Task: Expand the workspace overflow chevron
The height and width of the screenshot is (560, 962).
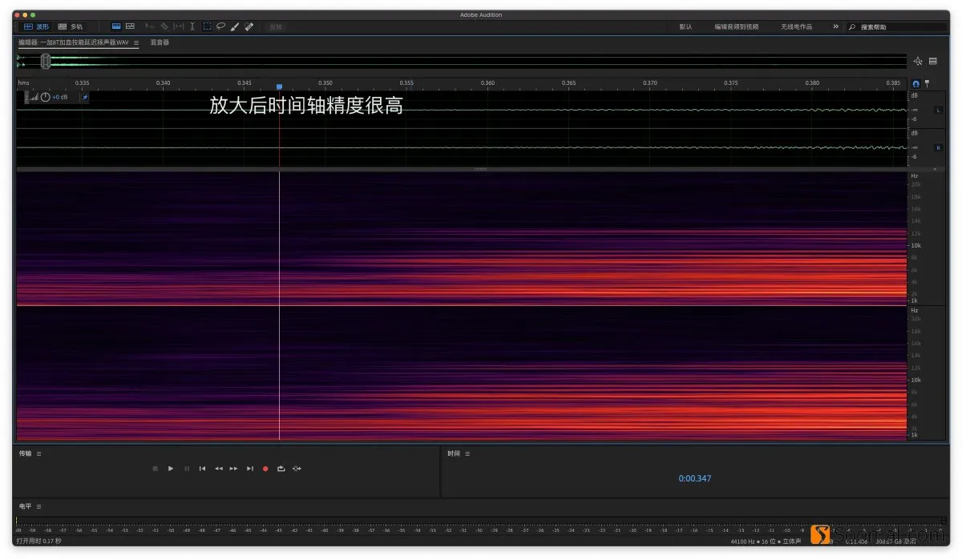Action: click(835, 26)
